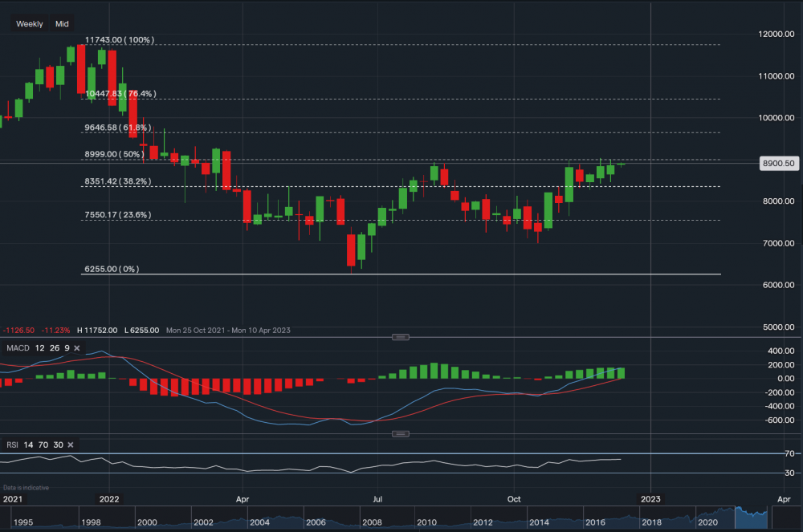Remove the RSI indicator via its X icon

click(x=70, y=445)
